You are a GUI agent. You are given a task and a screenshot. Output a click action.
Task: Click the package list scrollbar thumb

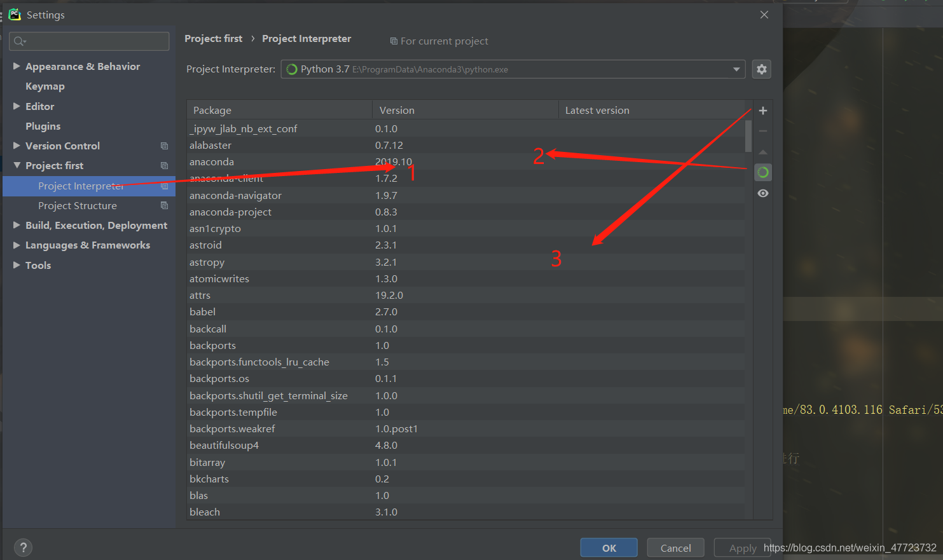click(748, 136)
